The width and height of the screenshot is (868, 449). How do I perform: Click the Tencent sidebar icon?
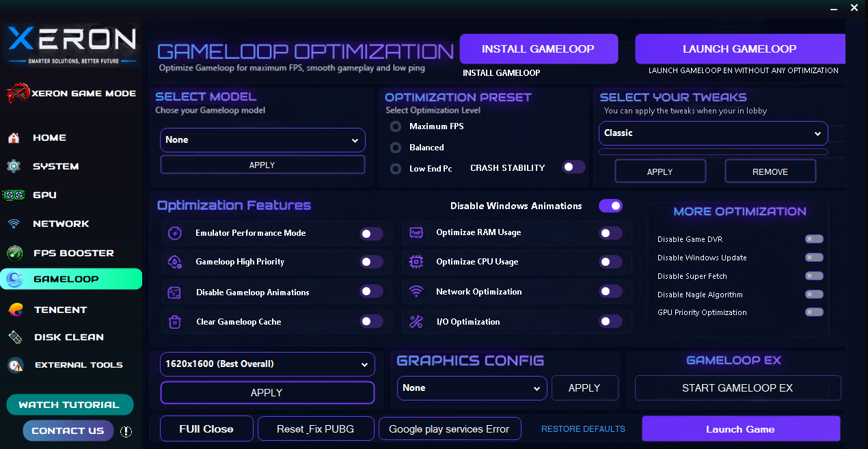tap(15, 310)
